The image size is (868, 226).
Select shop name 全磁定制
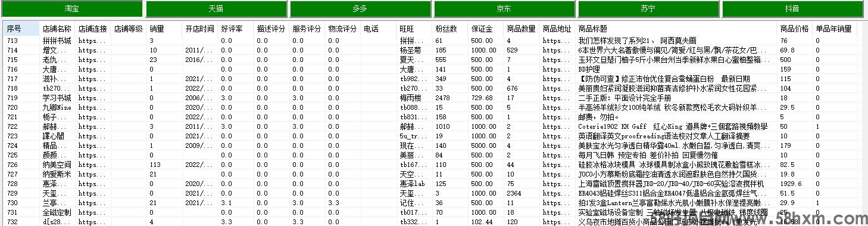pos(57,212)
